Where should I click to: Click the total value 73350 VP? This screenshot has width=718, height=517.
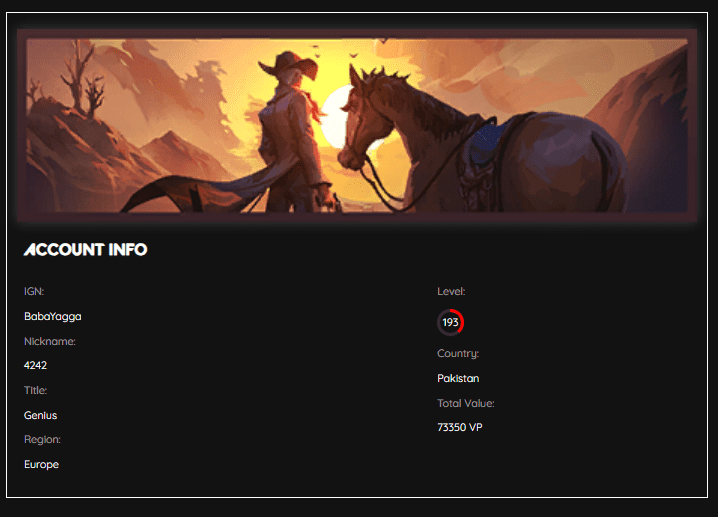click(460, 427)
